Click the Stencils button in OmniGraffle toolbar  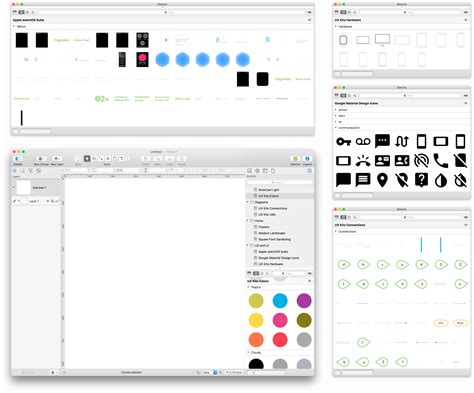pos(295,160)
